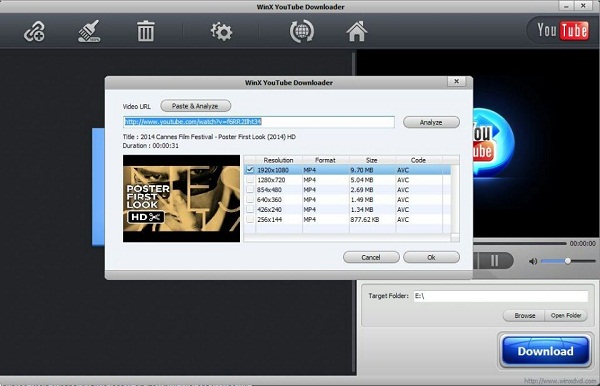Screen dimensions: 600x386
Task: Click the add URL link icon
Action: pyautogui.click(x=34, y=31)
